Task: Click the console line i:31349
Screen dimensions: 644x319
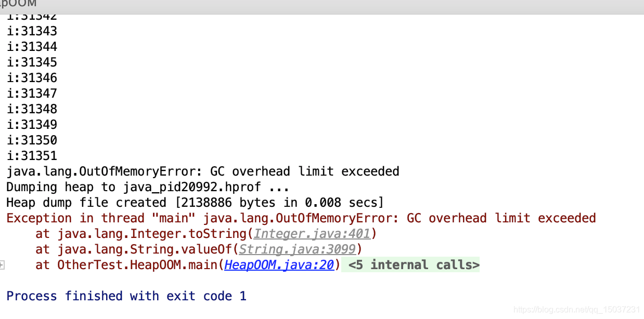Action: tap(32, 125)
